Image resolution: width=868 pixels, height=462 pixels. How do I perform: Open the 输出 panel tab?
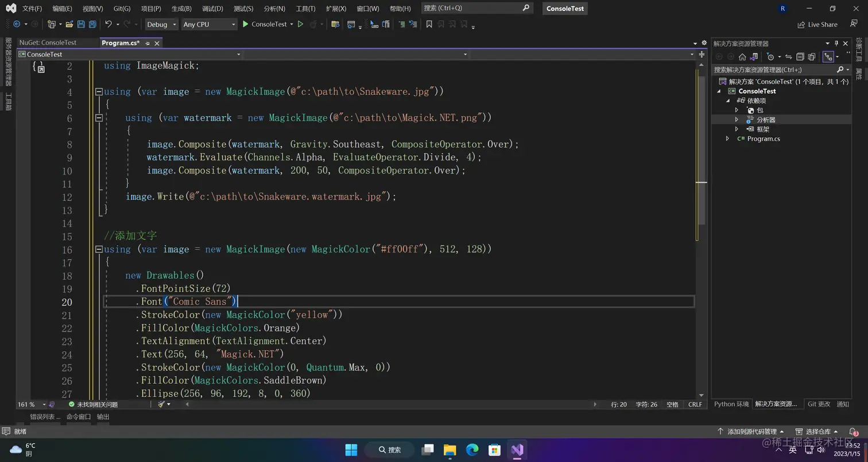[103, 417]
